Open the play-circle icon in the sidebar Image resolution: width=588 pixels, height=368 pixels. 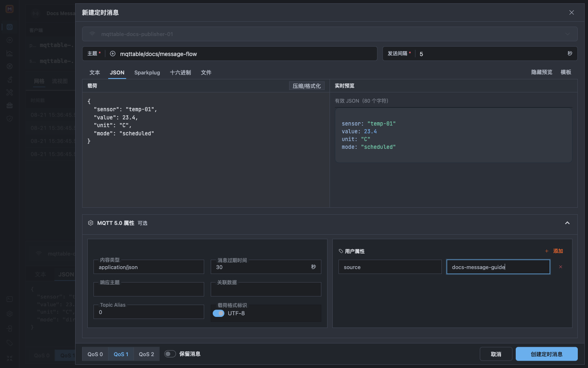(x=9, y=40)
